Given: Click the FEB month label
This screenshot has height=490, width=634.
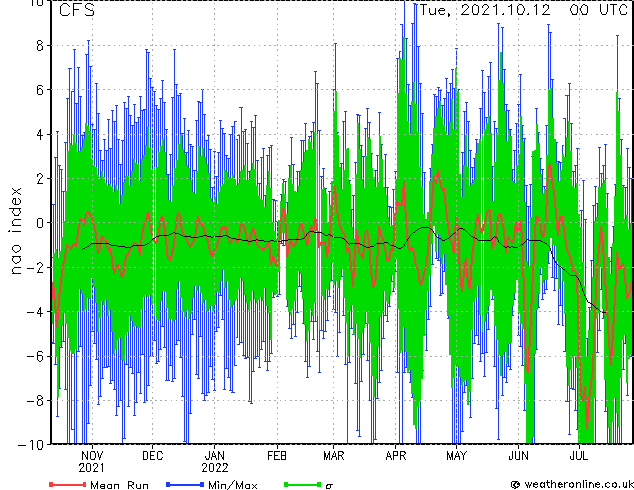Looking at the screenshot, I should point(277,456).
